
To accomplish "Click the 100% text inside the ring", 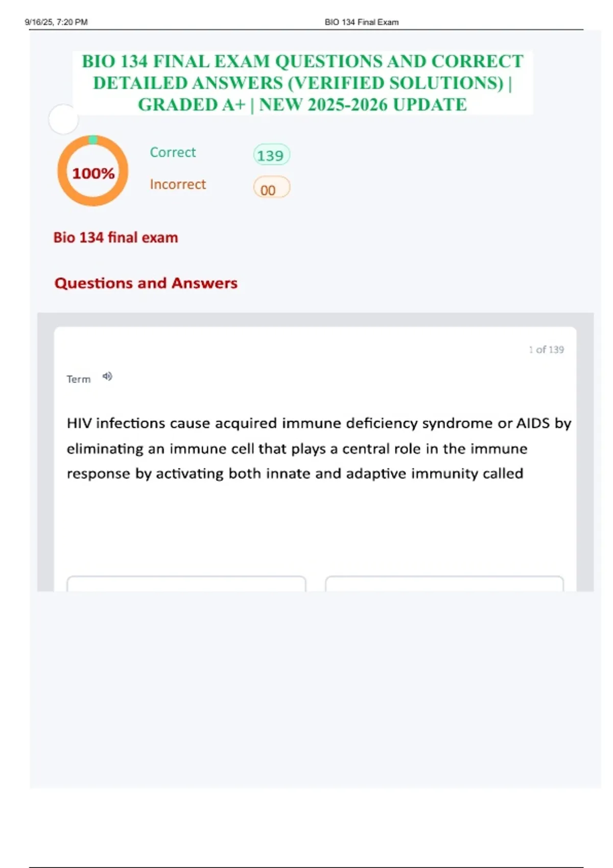I will coord(93,174).
